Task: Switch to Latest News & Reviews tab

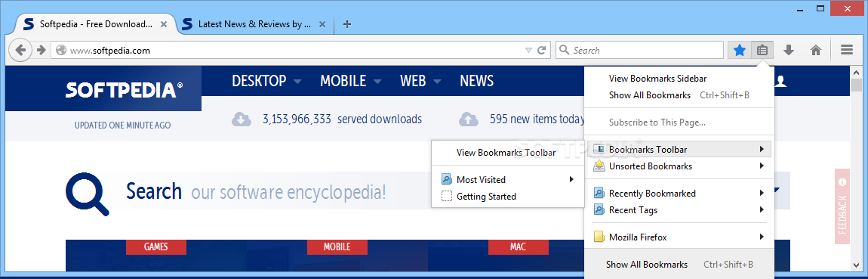Action: (x=255, y=24)
